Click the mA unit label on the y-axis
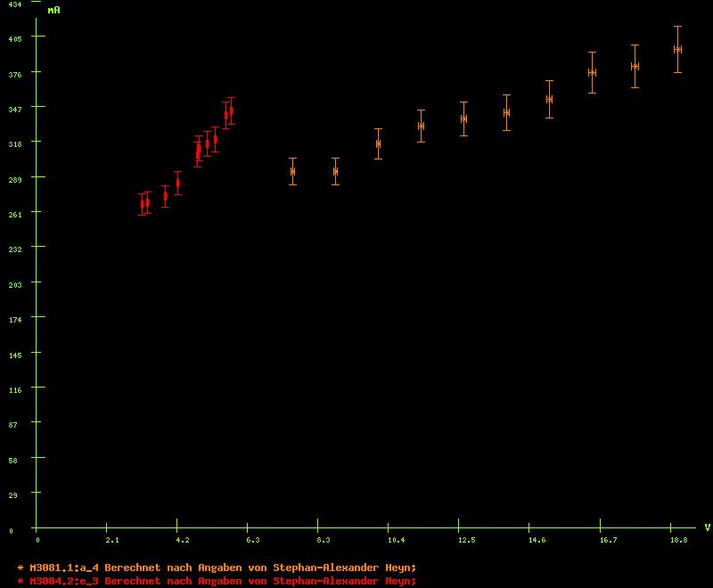Screen dimensions: 713x588 coord(53,11)
